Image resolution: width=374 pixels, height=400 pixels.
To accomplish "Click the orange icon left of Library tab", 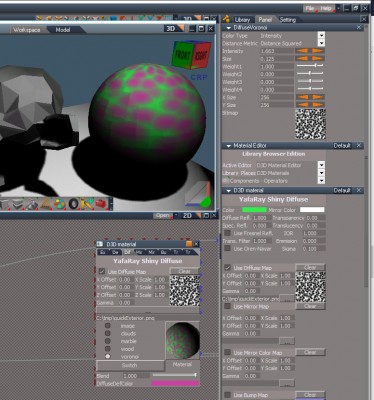I will coord(226,19).
